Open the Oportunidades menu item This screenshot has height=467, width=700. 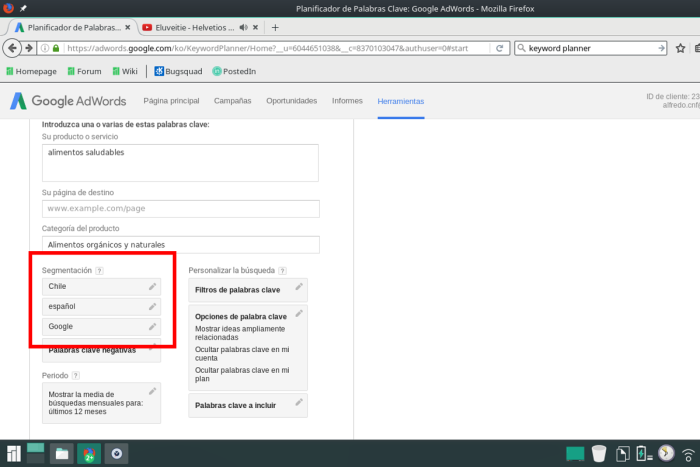(292, 101)
